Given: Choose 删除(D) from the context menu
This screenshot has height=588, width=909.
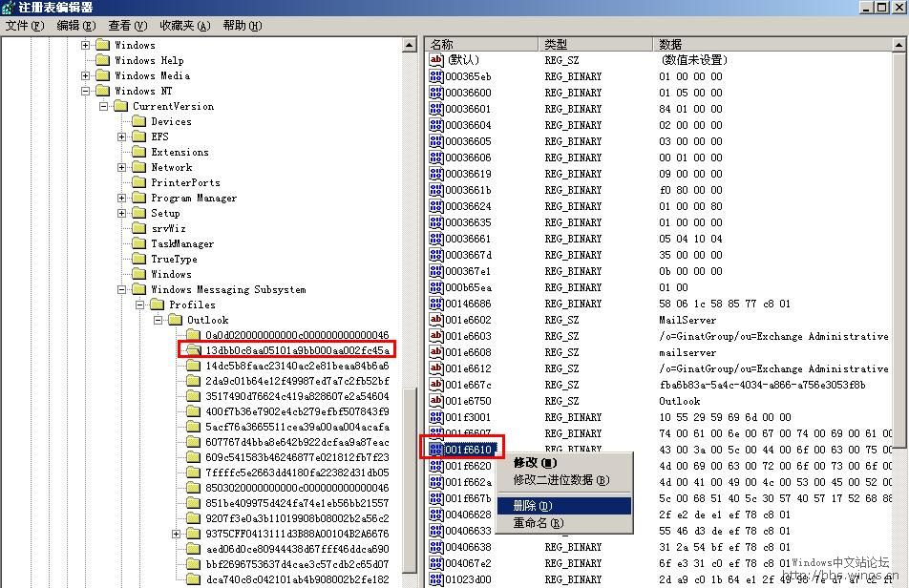Looking at the screenshot, I should click(532, 506).
